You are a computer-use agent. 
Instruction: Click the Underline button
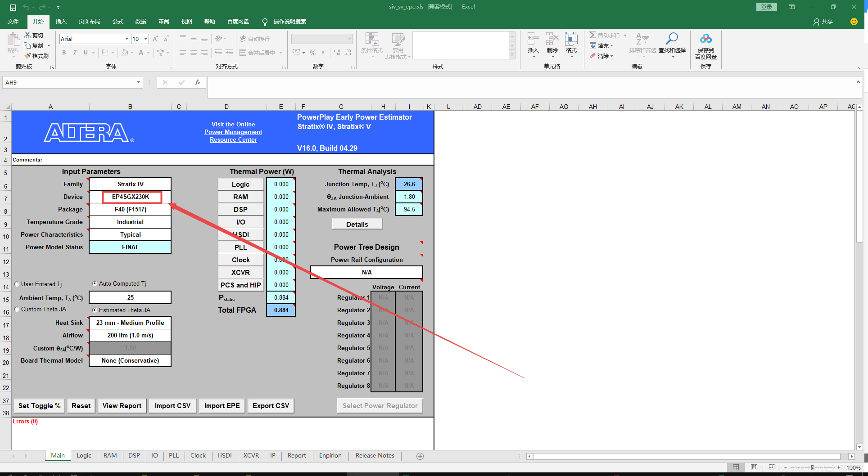click(86, 53)
